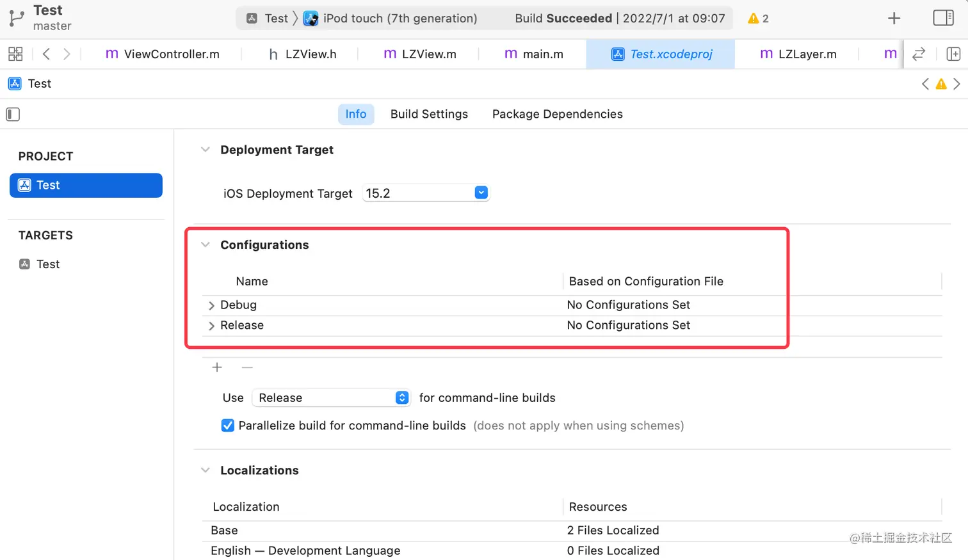Viewport: 968px width, 560px height.
Task: Expand the Debug configuration row
Action: tap(211, 306)
